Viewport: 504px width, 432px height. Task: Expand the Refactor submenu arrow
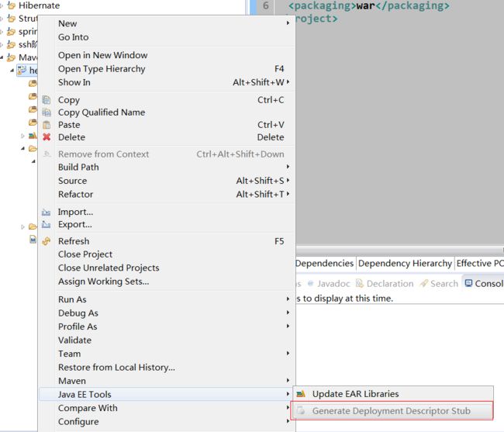tap(288, 194)
